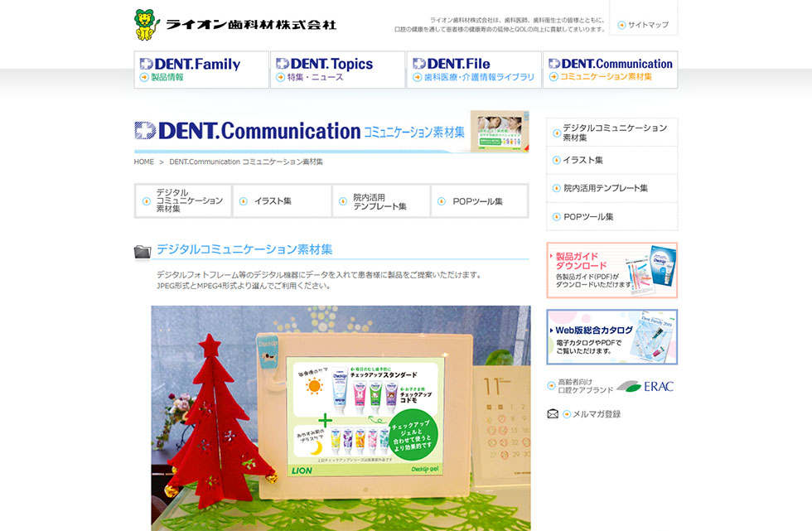Click the arrow icon next to 製品情報

coord(144,77)
